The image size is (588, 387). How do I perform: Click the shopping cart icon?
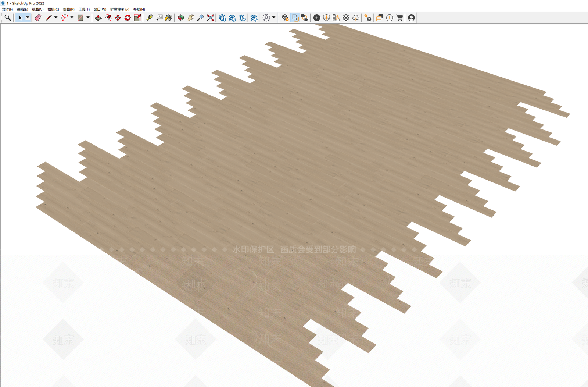(399, 18)
